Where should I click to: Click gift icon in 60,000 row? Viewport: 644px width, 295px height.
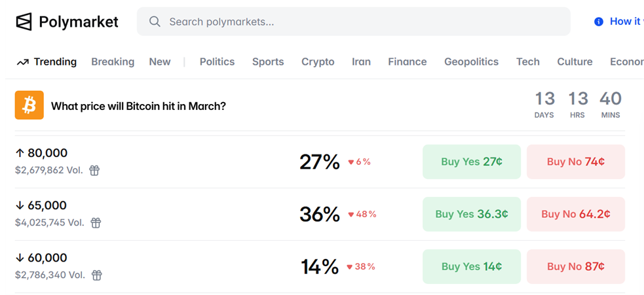pos(96,275)
